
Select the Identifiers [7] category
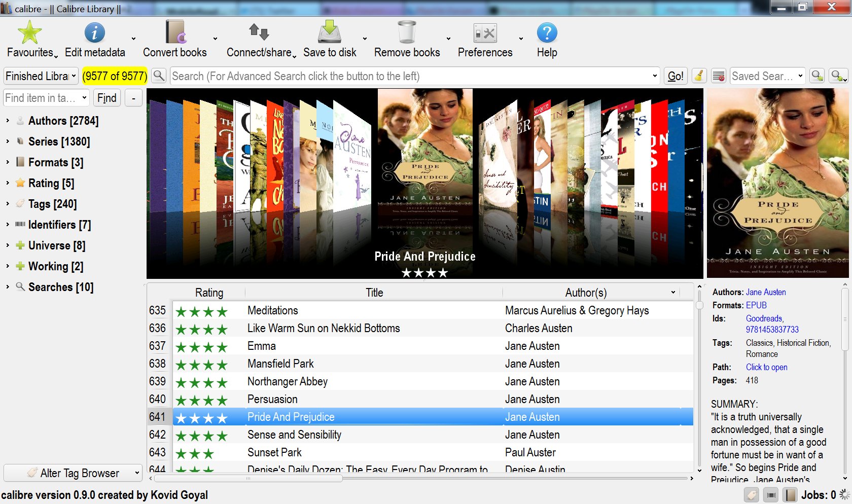59,225
